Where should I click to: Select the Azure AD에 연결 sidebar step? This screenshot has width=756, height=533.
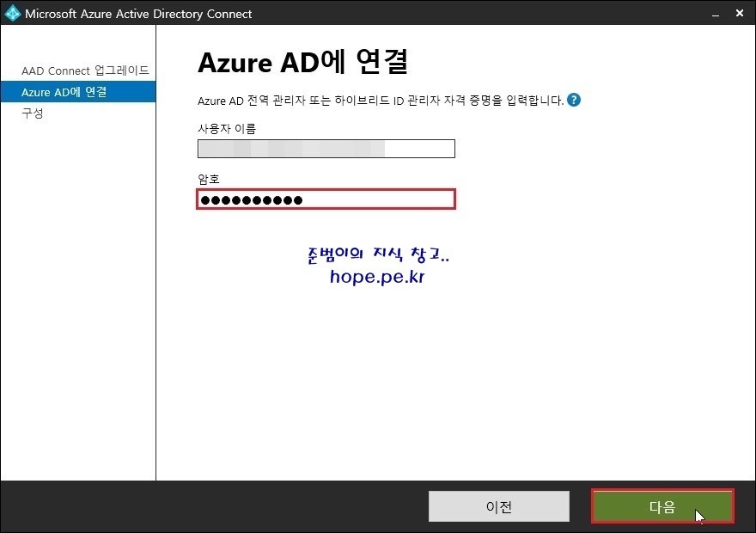[x=78, y=92]
